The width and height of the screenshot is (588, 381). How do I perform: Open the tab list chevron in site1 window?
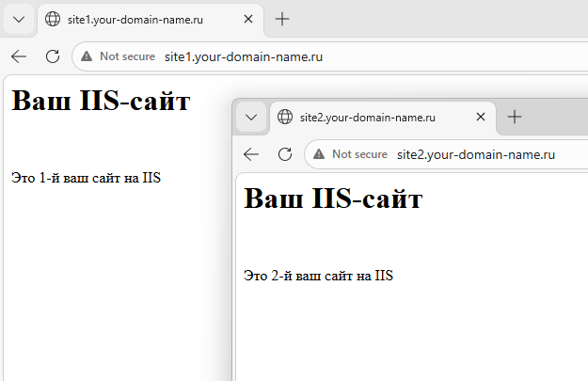(19, 19)
